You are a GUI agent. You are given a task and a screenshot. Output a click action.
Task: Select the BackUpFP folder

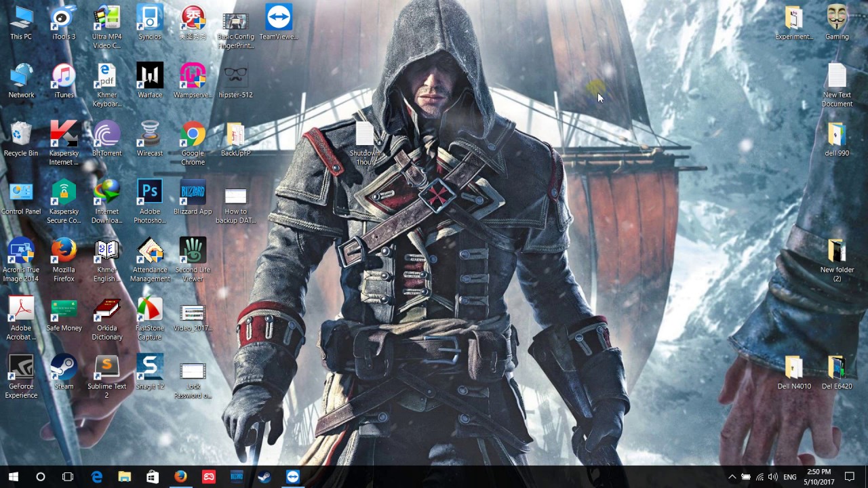(235, 139)
